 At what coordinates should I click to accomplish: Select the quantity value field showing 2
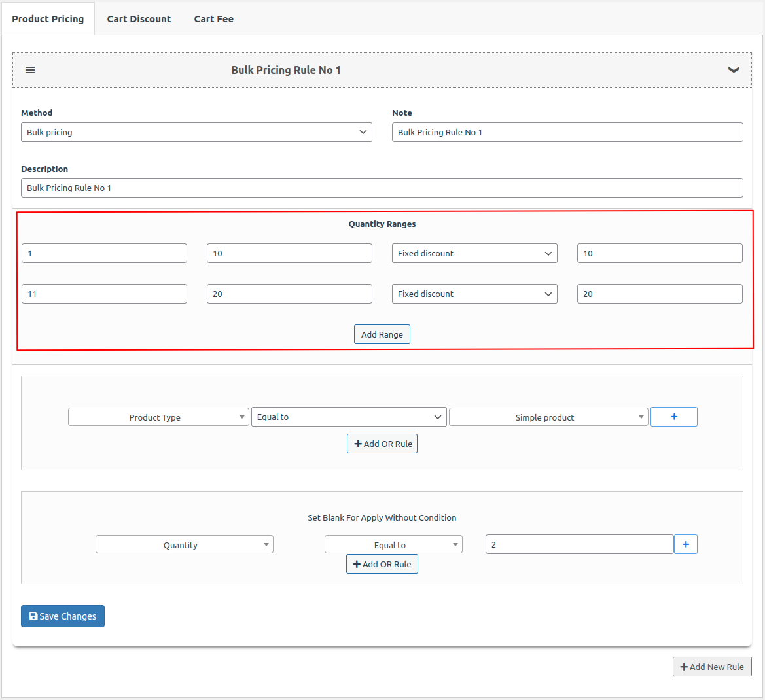pyautogui.click(x=579, y=544)
